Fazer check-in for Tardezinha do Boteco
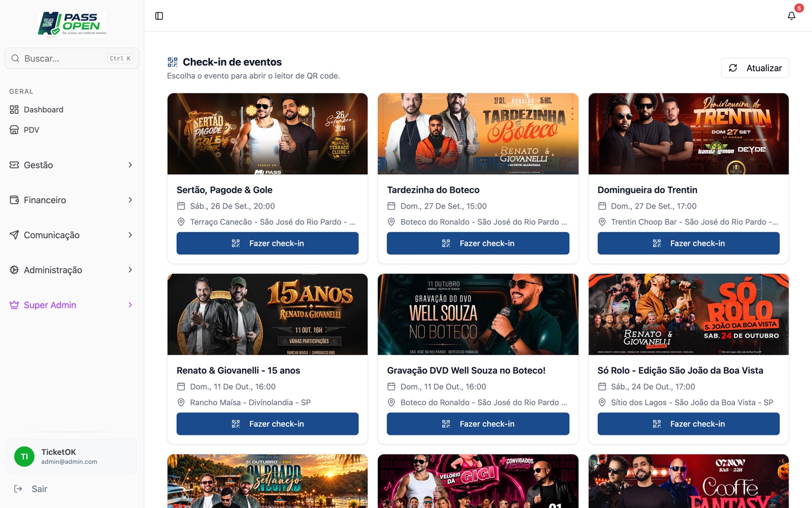This screenshot has height=508, width=812. coord(478,243)
